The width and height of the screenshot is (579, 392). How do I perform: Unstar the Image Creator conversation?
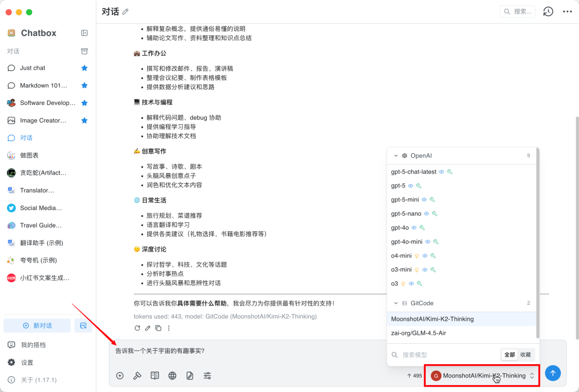84,120
